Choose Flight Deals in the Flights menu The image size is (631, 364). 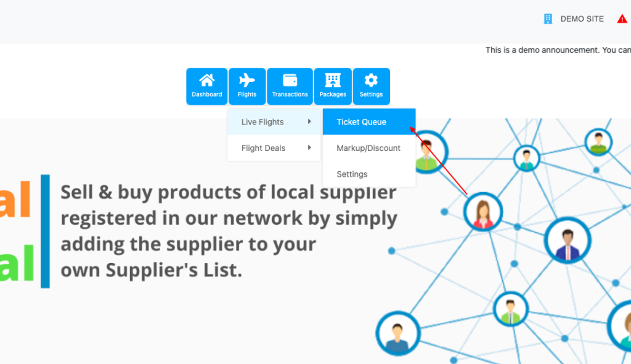[263, 148]
